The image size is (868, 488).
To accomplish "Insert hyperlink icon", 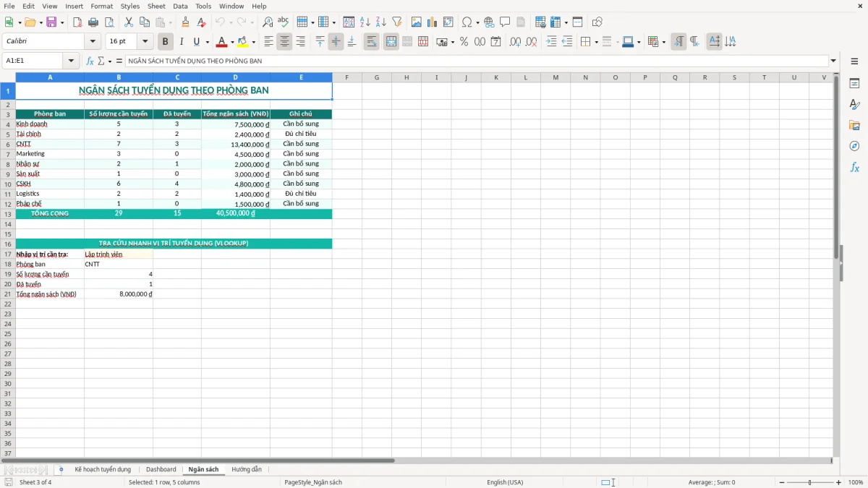I will tap(489, 22).
